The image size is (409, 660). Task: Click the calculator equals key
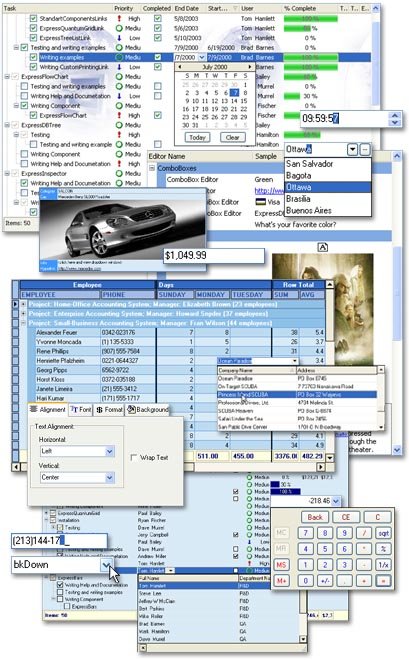pos(383,581)
